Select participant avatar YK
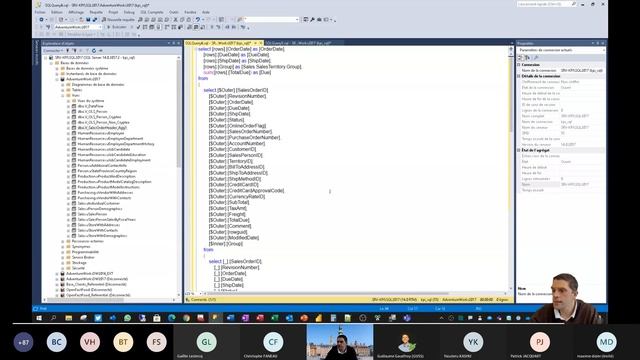640x360 pixels. [x=473, y=342]
